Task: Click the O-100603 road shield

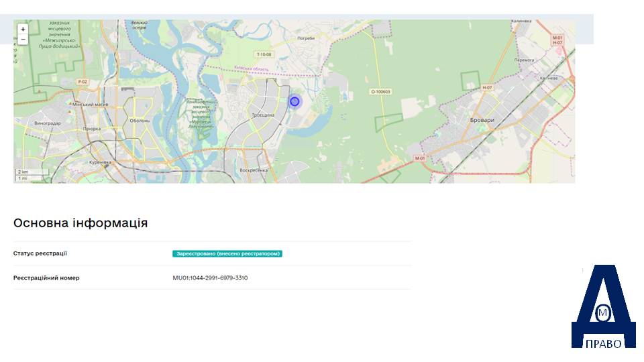Action: (381, 92)
